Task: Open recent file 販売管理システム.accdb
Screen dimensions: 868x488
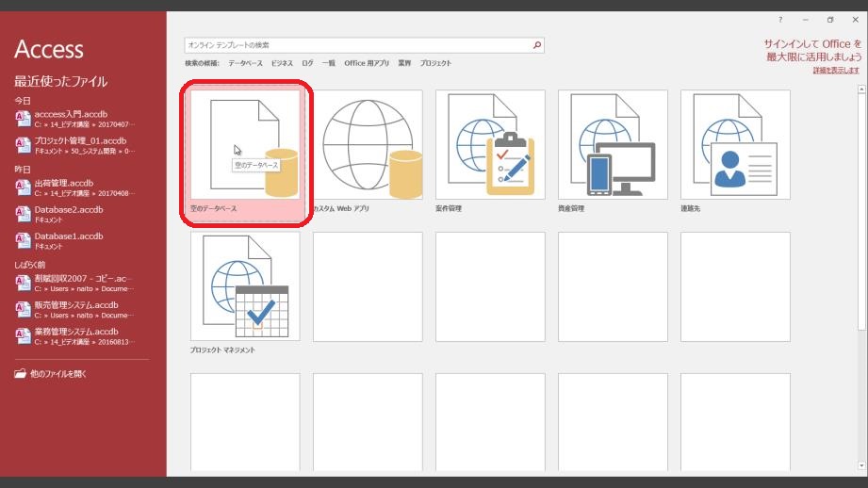Action: (74, 310)
